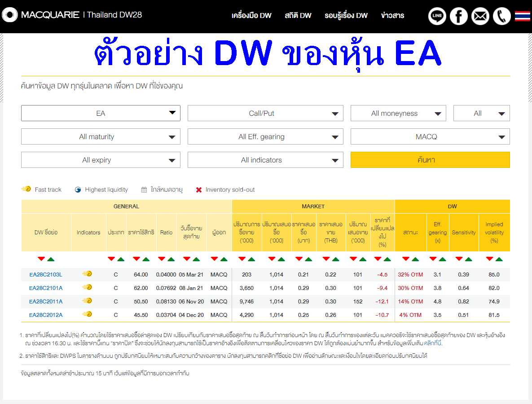The image size is (532, 404).
Task: Open DW EA28C2101A details link
Action: click(46, 288)
